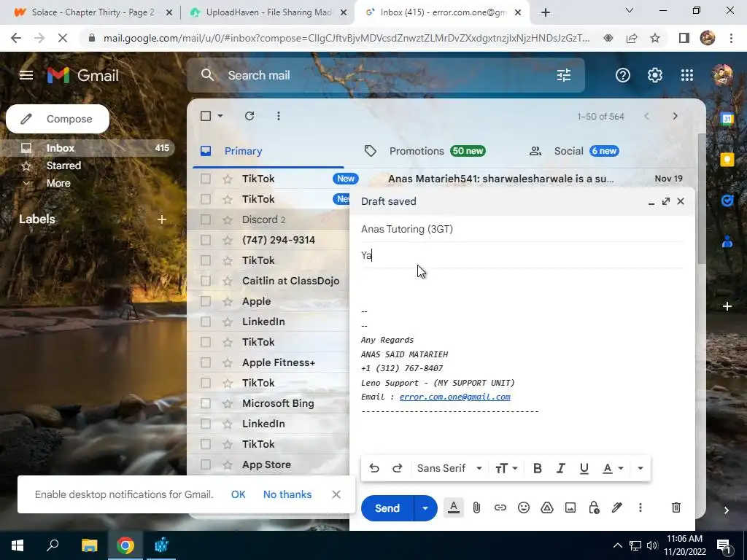Open Gmail settings gear icon
Image resolution: width=747 pixels, height=560 pixels.
[x=655, y=75]
